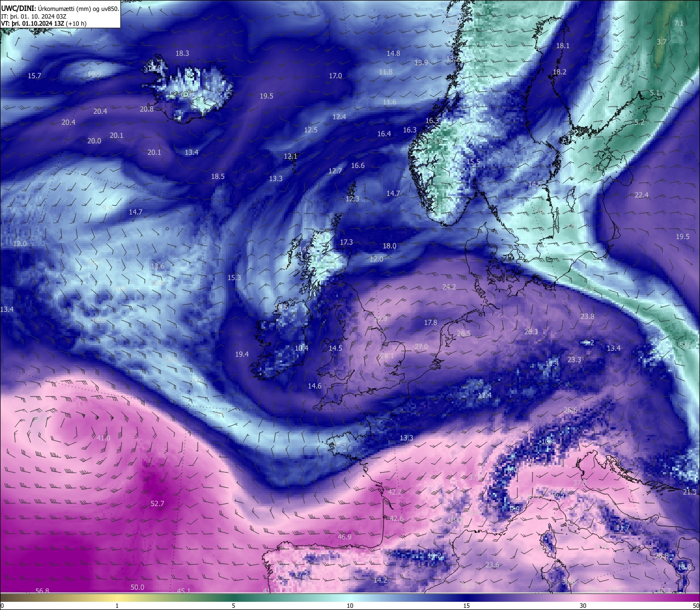Click the 20.0 map value
The height and width of the screenshot is (610, 700).
pyautogui.click(x=94, y=141)
